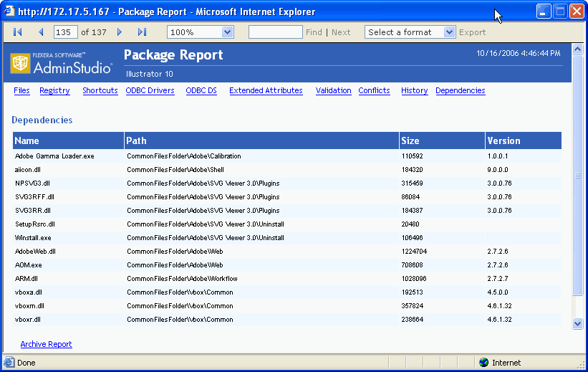Jump to Registry section
The image size is (588, 372).
[x=54, y=91]
